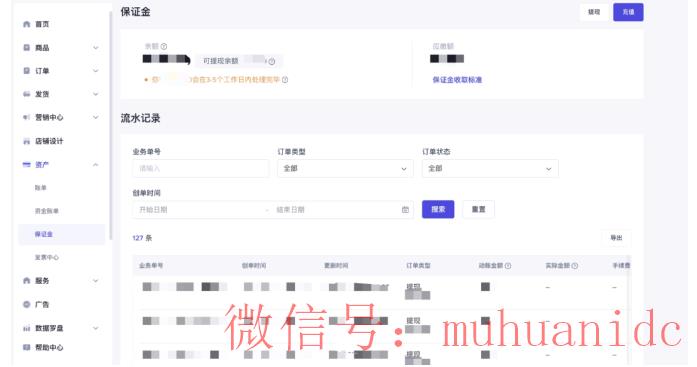Expand the 订单 menu chevron
Screen dimensions: 697x367
96,71
